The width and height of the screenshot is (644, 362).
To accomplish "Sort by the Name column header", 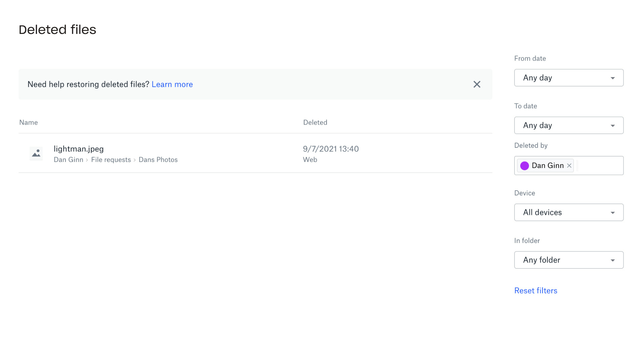I will tap(28, 122).
